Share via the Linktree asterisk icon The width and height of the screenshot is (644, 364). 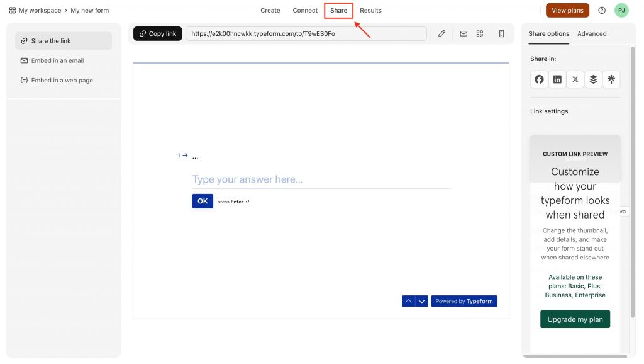point(611,79)
